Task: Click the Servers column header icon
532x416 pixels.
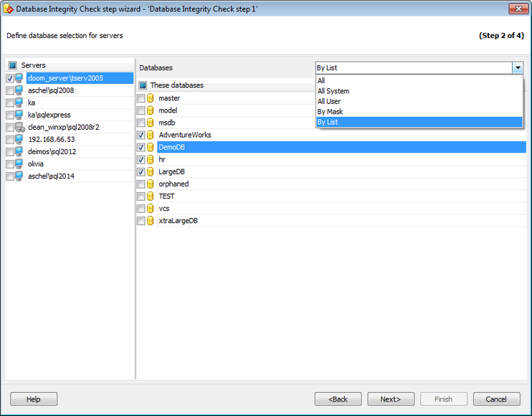Action: 13,65
